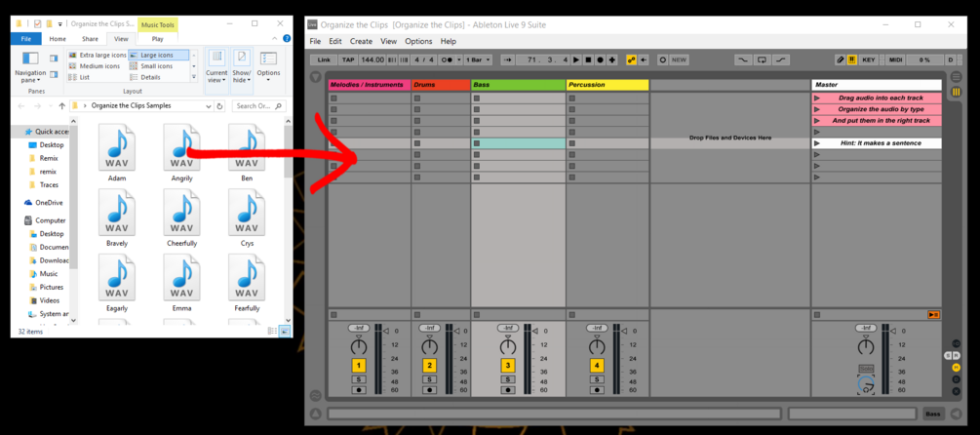Image resolution: width=980 pixels, height=435 pixels.
Task: Toggle the MIDI Arrangement Overdub plus button
Action: point(612,60)
